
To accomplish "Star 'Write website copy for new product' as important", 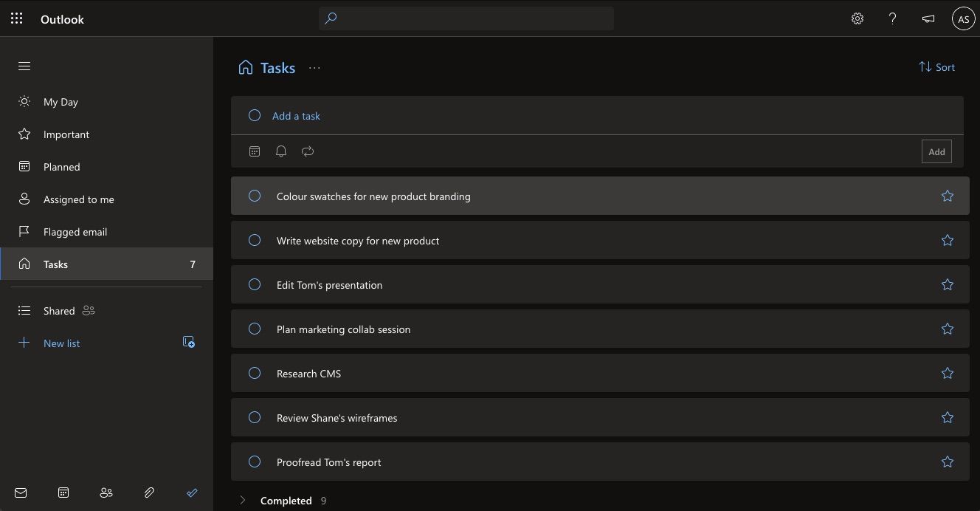I will click(x=948, y=241).
